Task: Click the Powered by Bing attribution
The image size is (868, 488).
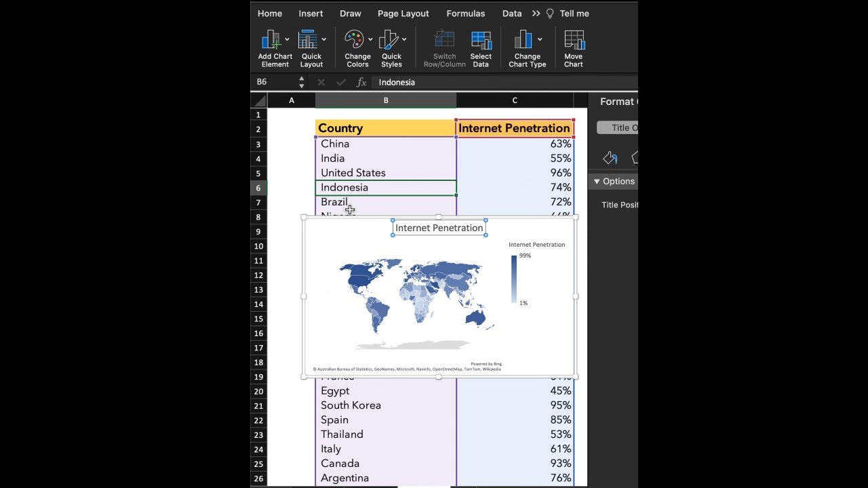Action: (x=486, y=364)
